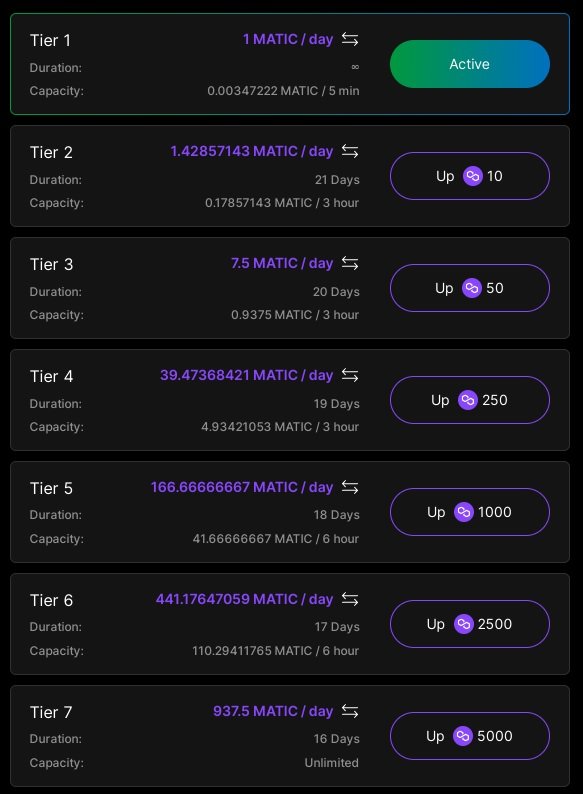Select the Tier 1 card title
Image resolution: width=583 pixels, height=794 pixels.
pos(50,41)
